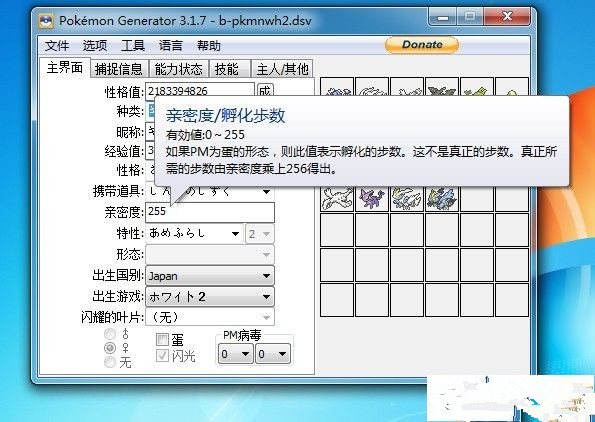595x422 pixels.
Task: Open the 形态 form dropdown
Action: click(210, 254)
